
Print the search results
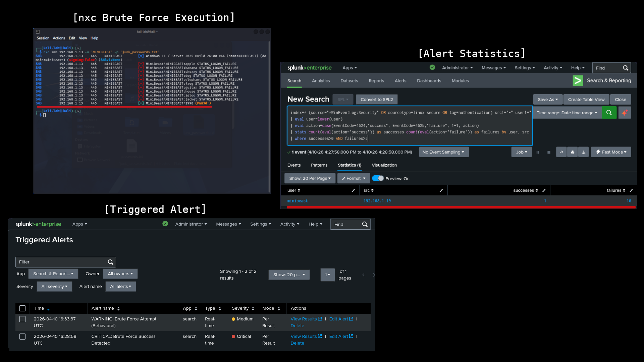pyautogui.click(x=572, y=152)
